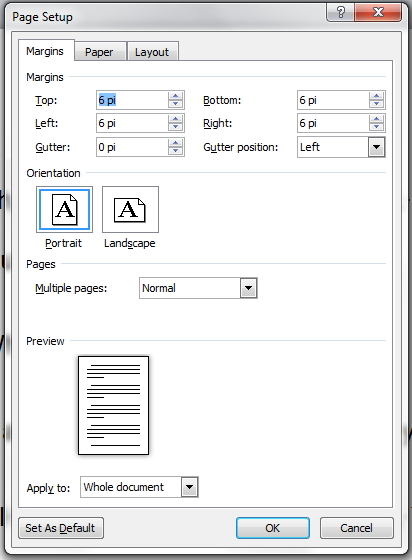Increase the Right margin with up arrow

[x=376, y=119]
